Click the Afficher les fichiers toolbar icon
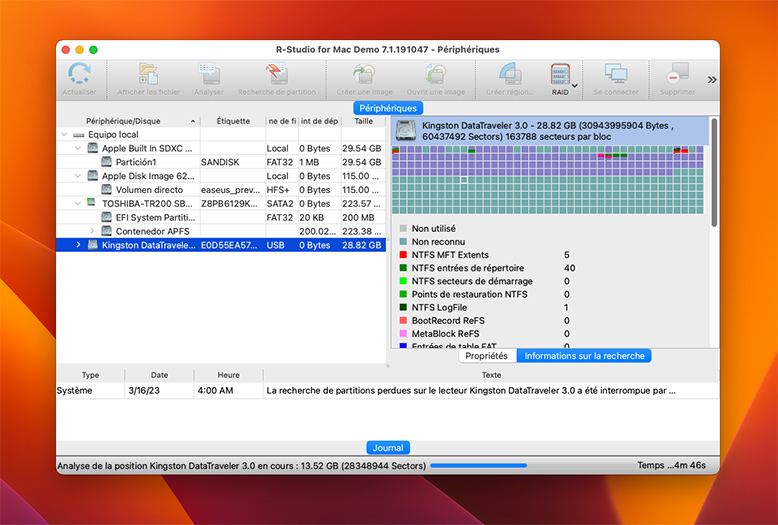Image resolution: width=778 pixels, height=525 pixels. click(x=148, y=74)
